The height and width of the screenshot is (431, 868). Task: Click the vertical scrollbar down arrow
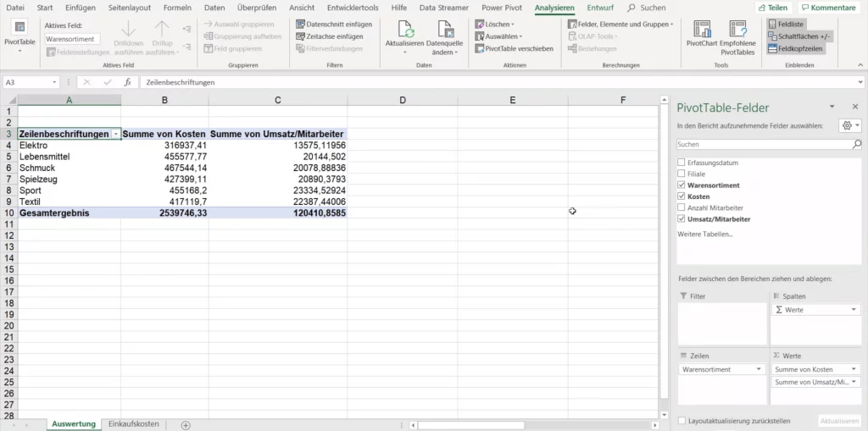tap(665, 414)
